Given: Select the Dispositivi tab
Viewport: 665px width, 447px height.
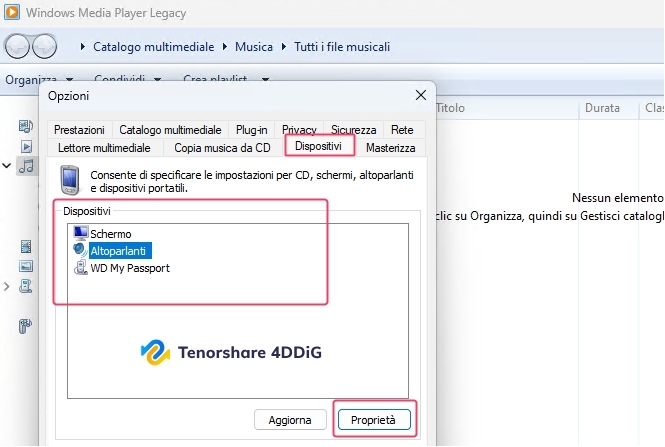Looking at the screenshot, I should [x=318, y=146].
